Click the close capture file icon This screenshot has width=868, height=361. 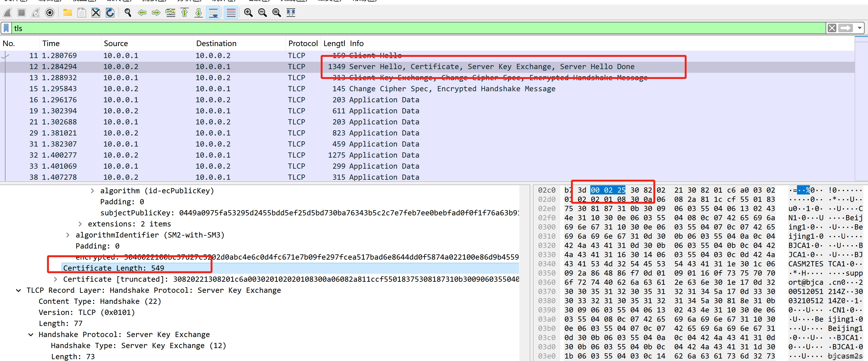coord(96,13)
